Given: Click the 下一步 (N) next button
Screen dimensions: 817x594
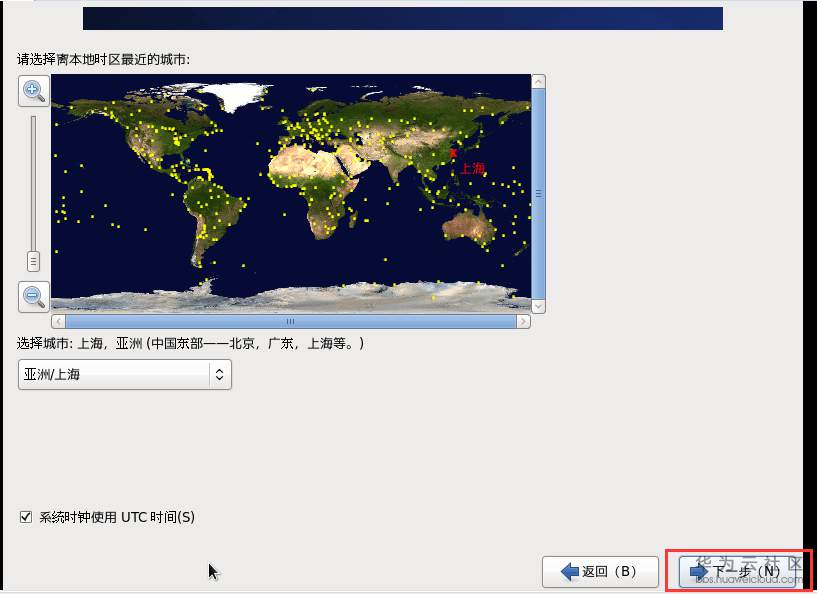Looking at the screenshot, I should point(737,572).
